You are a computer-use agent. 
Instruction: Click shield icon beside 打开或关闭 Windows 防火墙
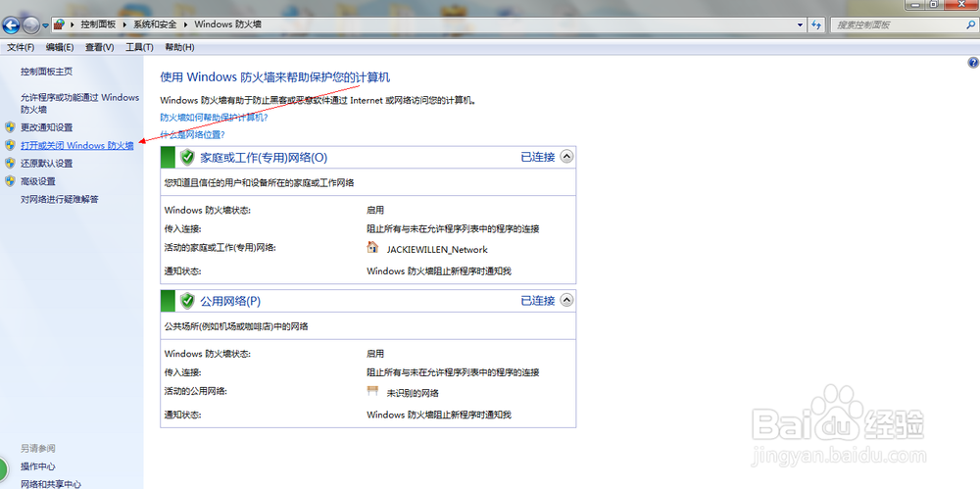click(x=10, y=146)
